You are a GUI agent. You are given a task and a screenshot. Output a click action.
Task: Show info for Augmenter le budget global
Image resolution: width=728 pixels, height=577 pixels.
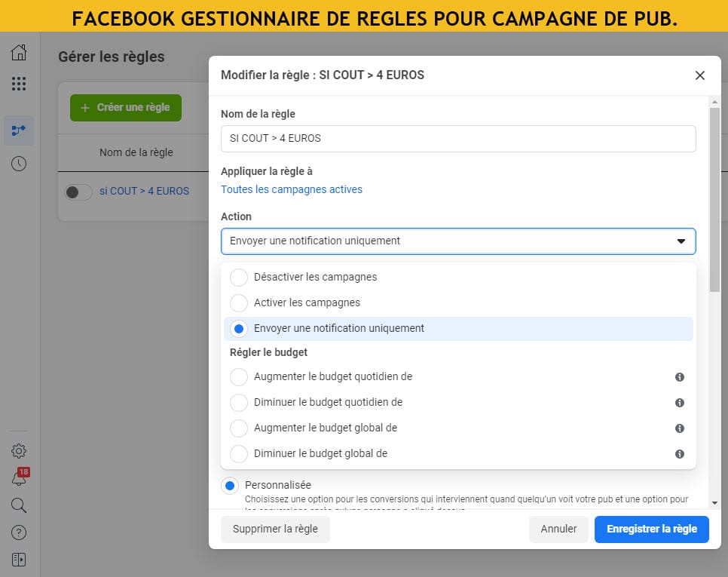pyautogui.click(x=679, y=428)
